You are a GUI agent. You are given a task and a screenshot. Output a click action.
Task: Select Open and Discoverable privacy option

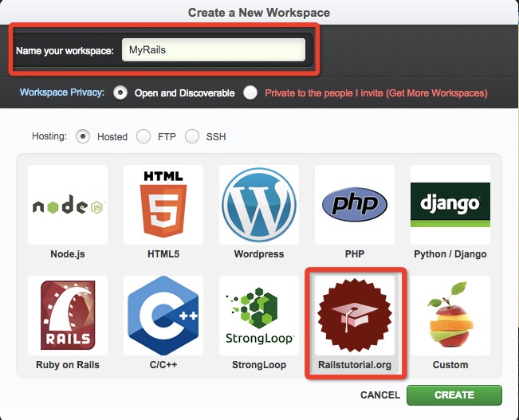tap(120, 92)
